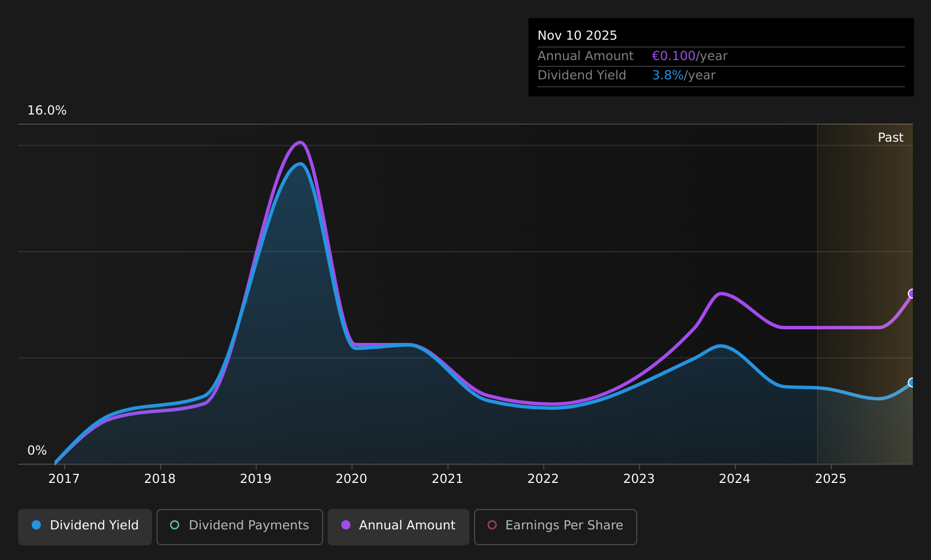Screen dimensions: 931x560
Task: Toggle the Dividend Yield legend button
Action: coord(85,527)
